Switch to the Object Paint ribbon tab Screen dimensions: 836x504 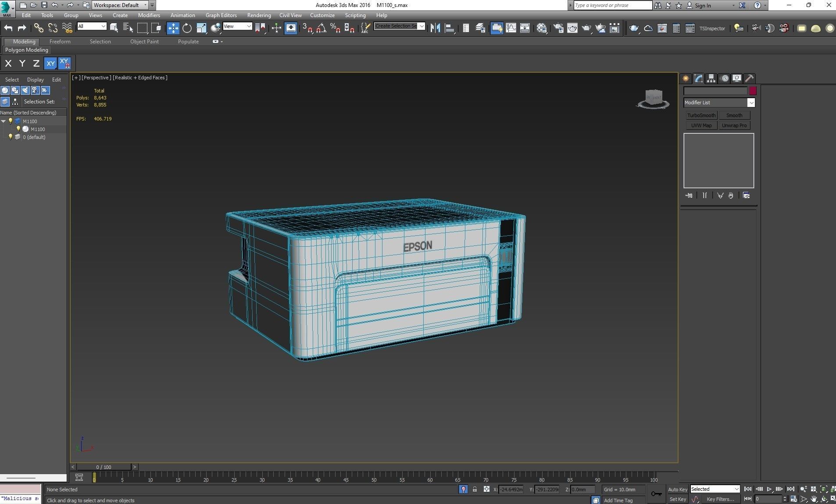(x=144, y=42)
